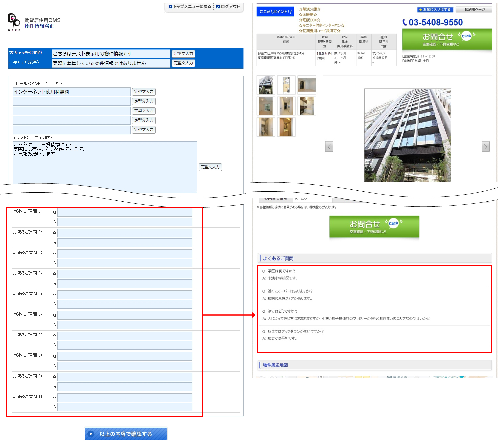Go to next property photo arrow
Screen dimensions: 498x448
[486, 146]
